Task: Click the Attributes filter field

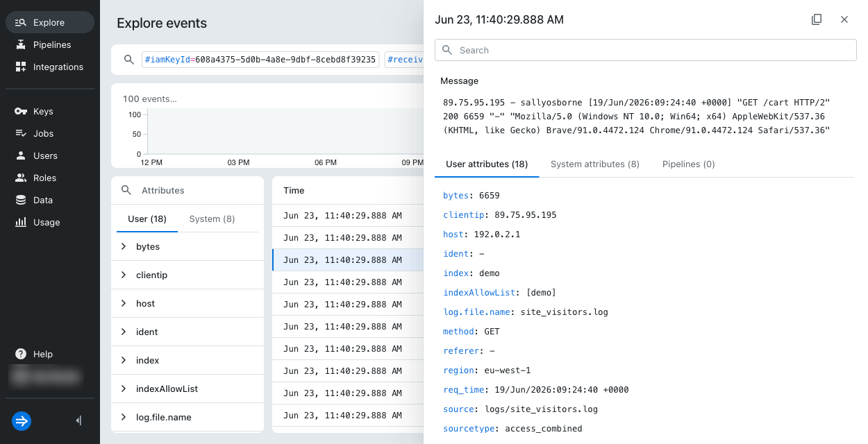Action: tap(187, 190)
